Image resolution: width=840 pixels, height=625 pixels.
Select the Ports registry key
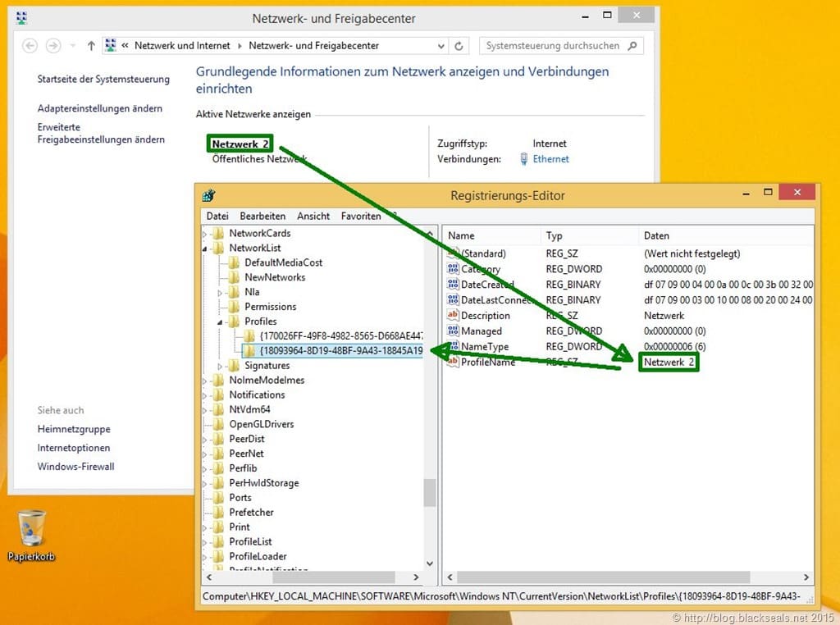[x=240, y=498]
